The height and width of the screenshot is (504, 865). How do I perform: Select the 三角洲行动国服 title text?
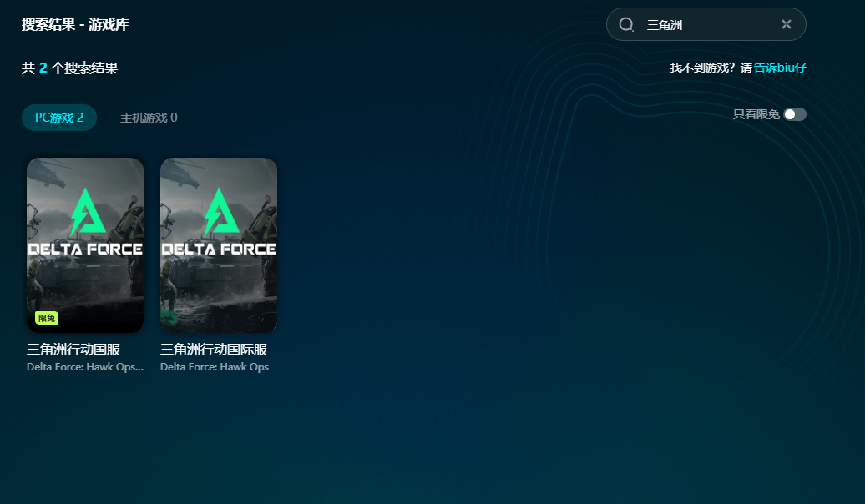pyautogui.click(x=73, y=350)
